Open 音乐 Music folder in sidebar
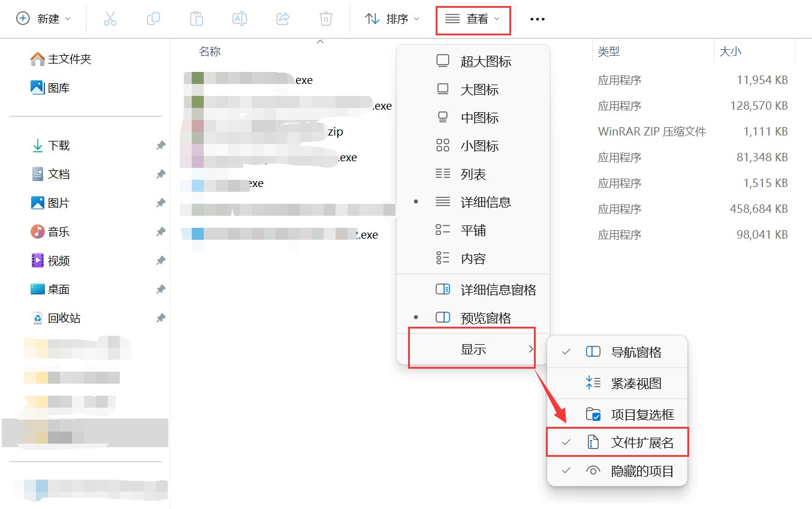This screenshot has width=812, height=509. tap(50, 231)
